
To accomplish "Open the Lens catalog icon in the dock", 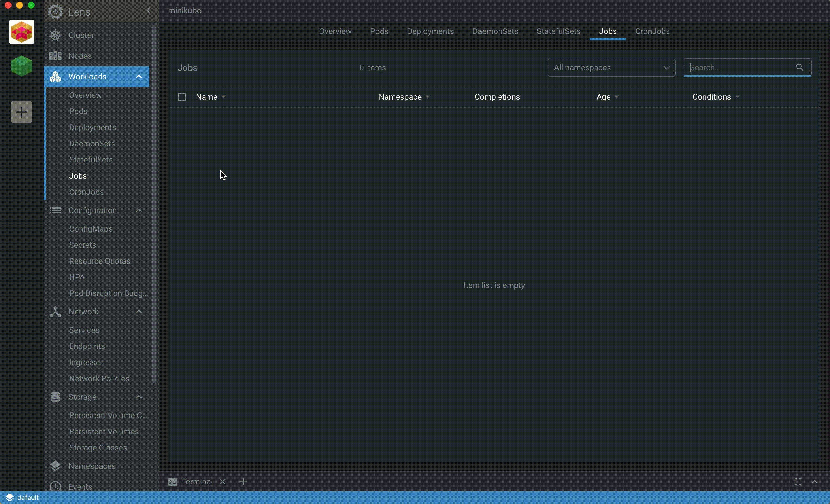I will coord(21,32).
